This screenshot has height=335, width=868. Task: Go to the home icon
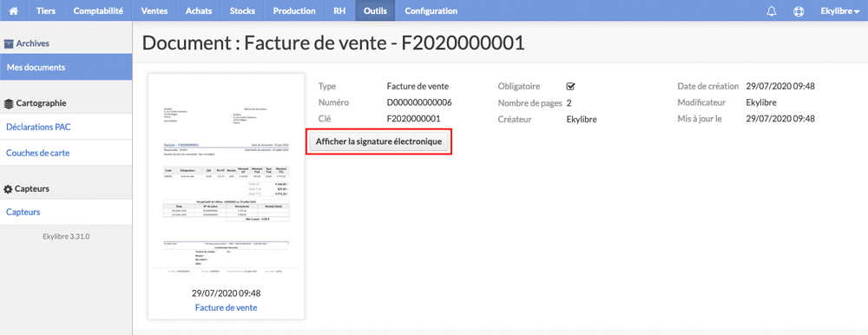(14, 10)
